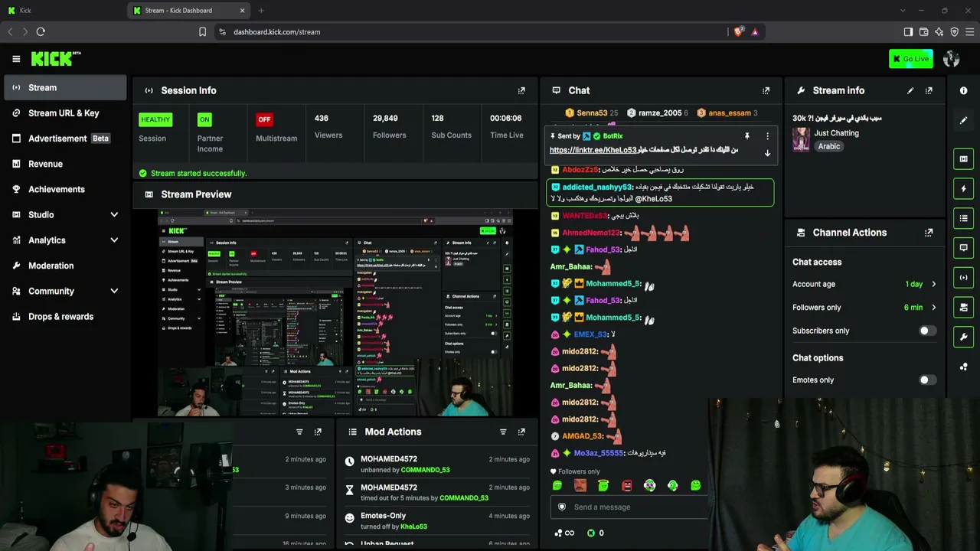Click the OFF Multistream status badge
Viewport: 980px width, 551px height.
(x=264, y=119)
